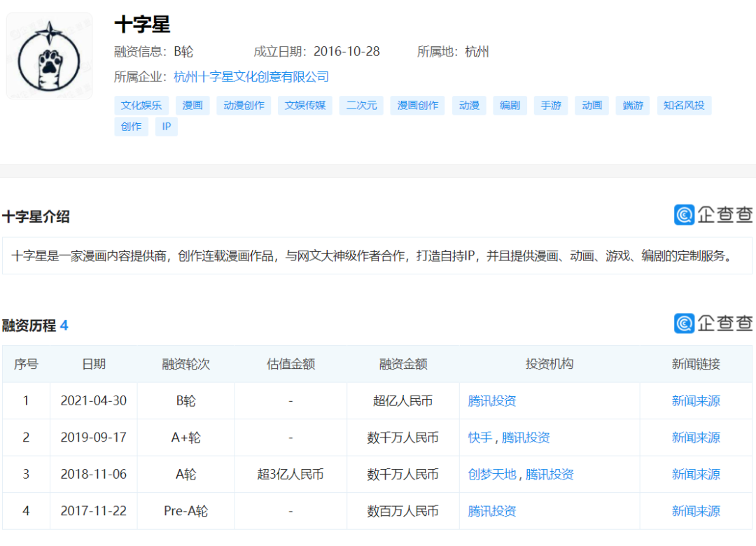The width and height of the screenshot is (756, 546).
Task: Select the 知名风投 tag
Action: tap(684, 105)
